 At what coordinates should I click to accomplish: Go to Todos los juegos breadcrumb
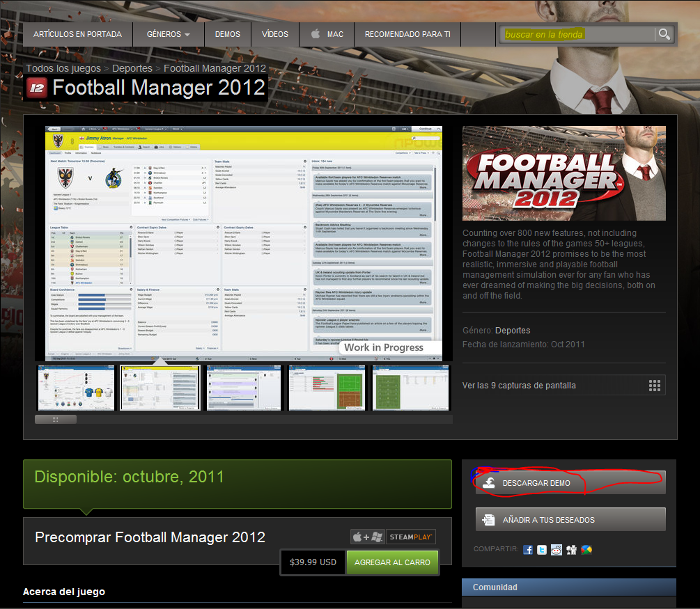point(63,68)
